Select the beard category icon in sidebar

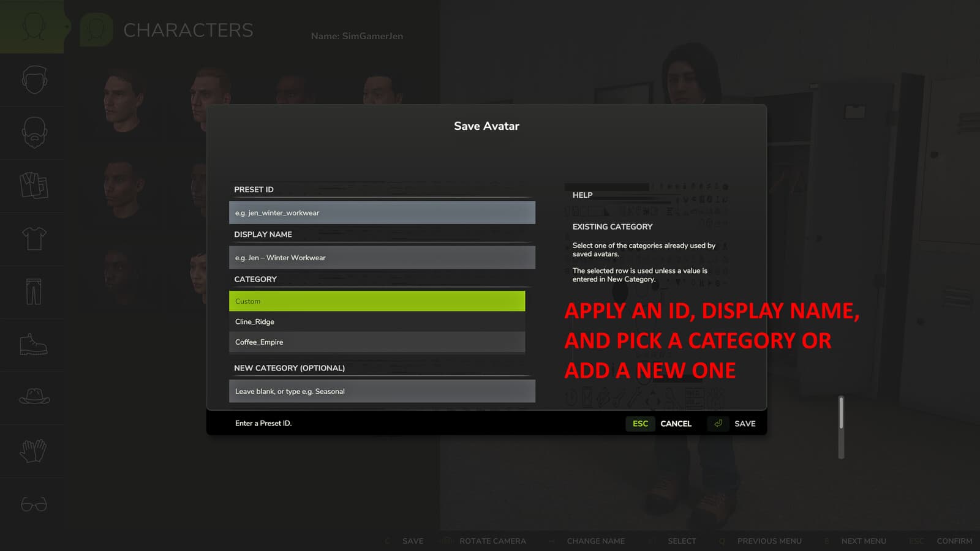(x=34, y=132)
